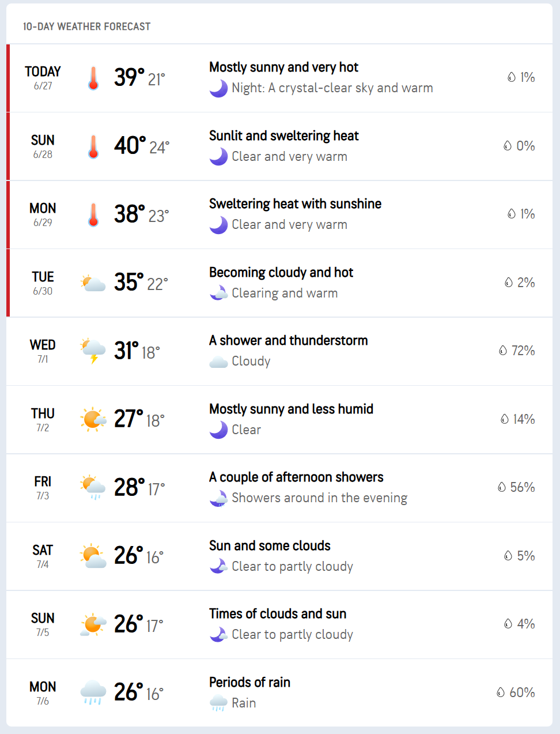Click the moon icon beside Clear and very warm on 6/28
Screen dimensions: 560x734
(x=218, y=157)
